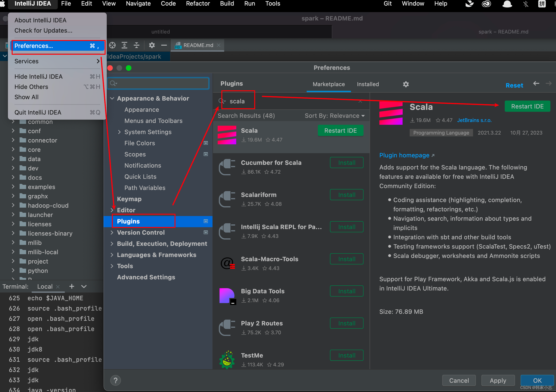
Task: Click the expand all toolbar icon
Action: click(124, 45)
